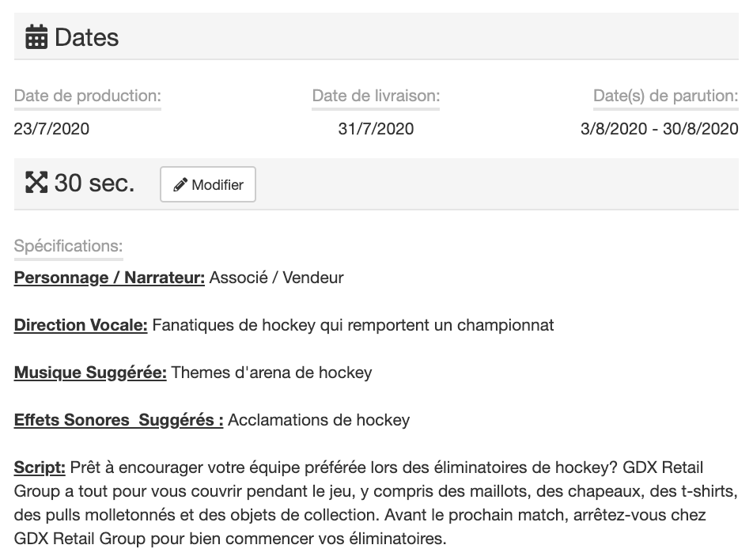Click the date range 3/8/2020 - 30/8/2020

pyautogui.click(x=659, y=129)
